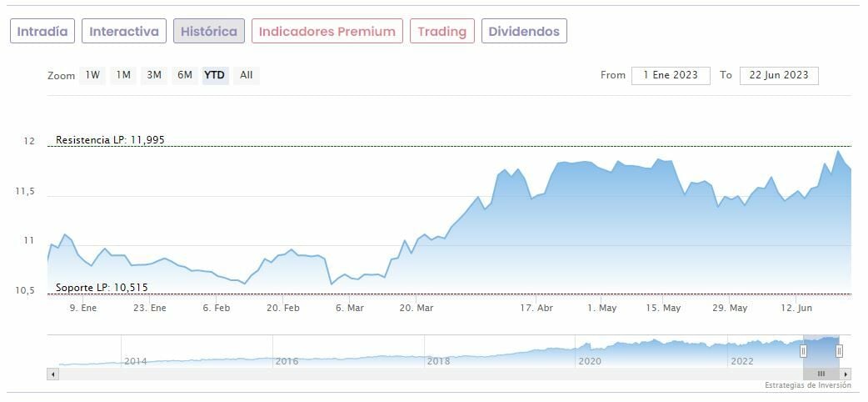Click the From date field
Image resolution: width=868 pixels, height=402 pixels.
pos(671,75)
